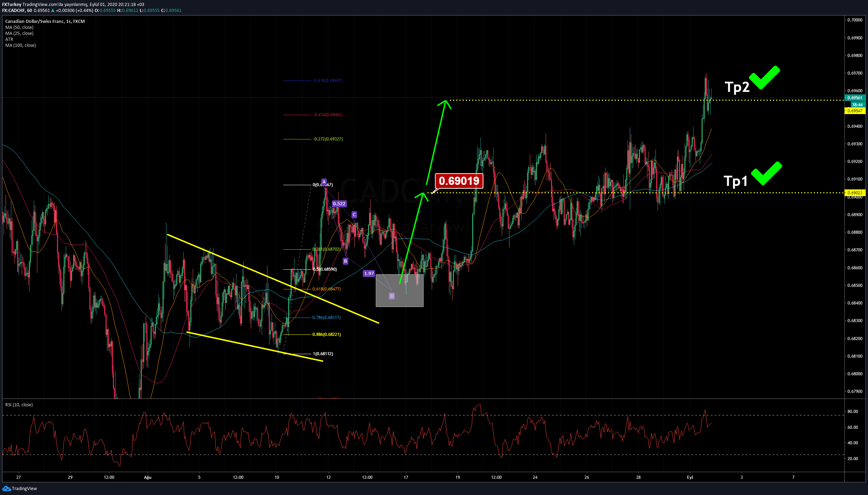Click the green checkmark beside Tp2
868x495 pixels.
point(765,77)
